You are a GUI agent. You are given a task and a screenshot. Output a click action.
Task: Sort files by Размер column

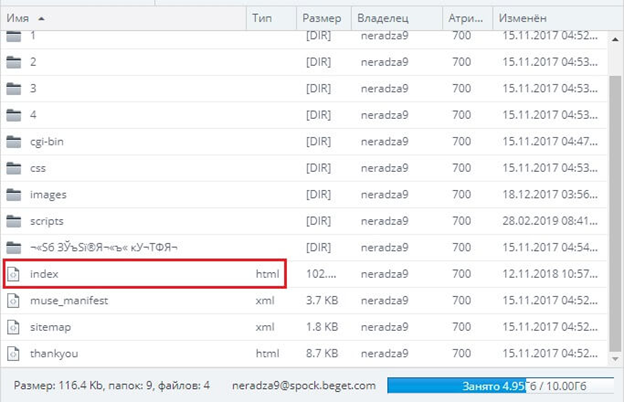pos(324,18)
